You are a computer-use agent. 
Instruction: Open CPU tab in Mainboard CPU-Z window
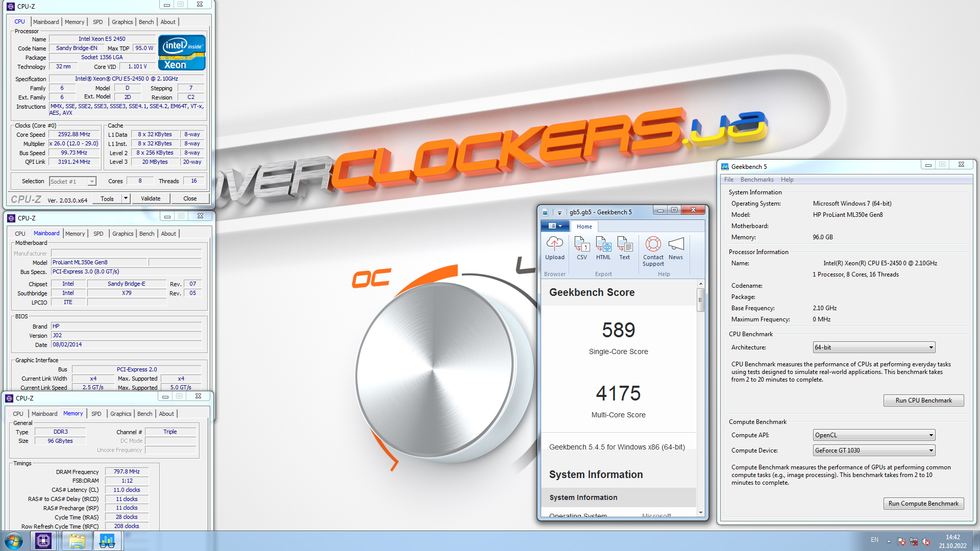(20, 234)
